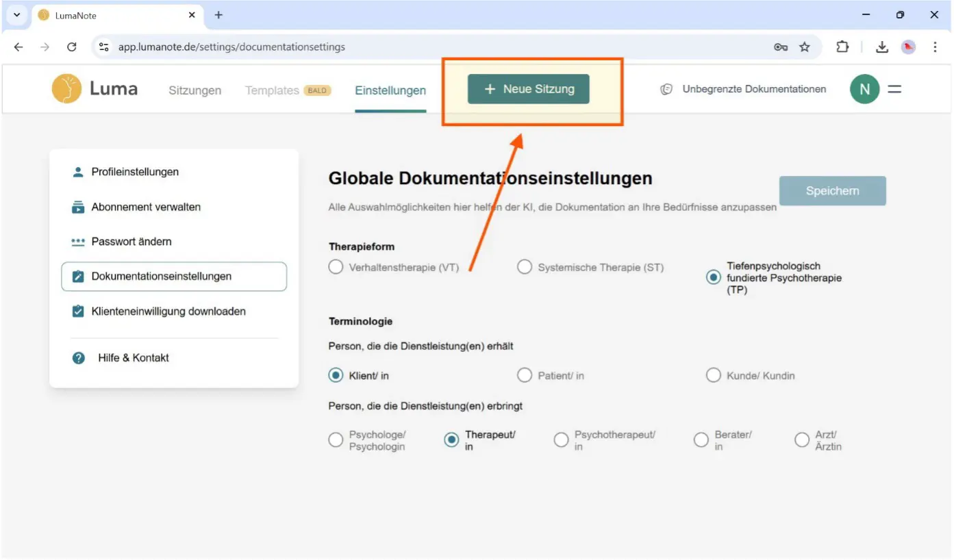The image size is (954, 560).
Task: Click the browser address bar
Action: pyautogui.click(x=342, y=47)
